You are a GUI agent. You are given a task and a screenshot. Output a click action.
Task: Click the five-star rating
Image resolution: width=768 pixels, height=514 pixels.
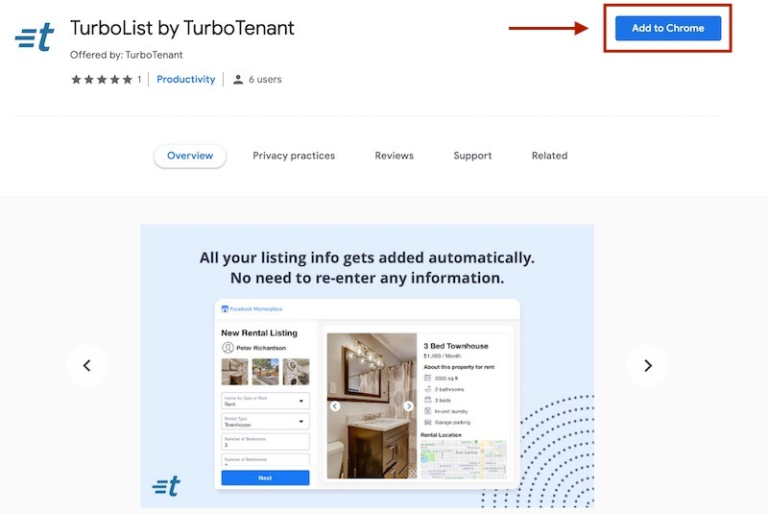(102, 79)
